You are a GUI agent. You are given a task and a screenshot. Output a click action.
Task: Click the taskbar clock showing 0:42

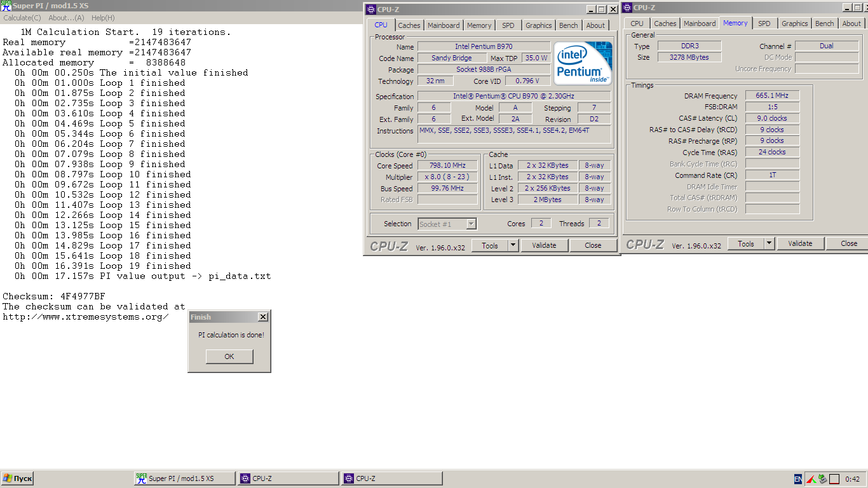coord(853,479)
